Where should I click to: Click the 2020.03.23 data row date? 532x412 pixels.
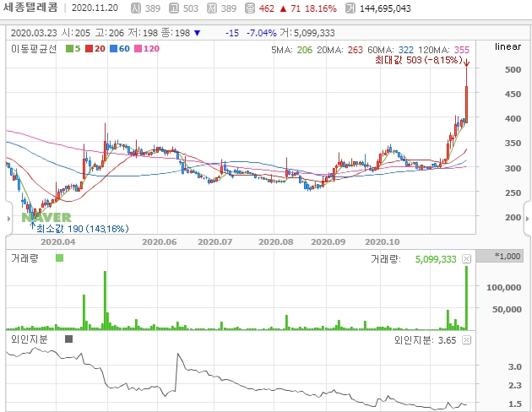pos(34,33)
